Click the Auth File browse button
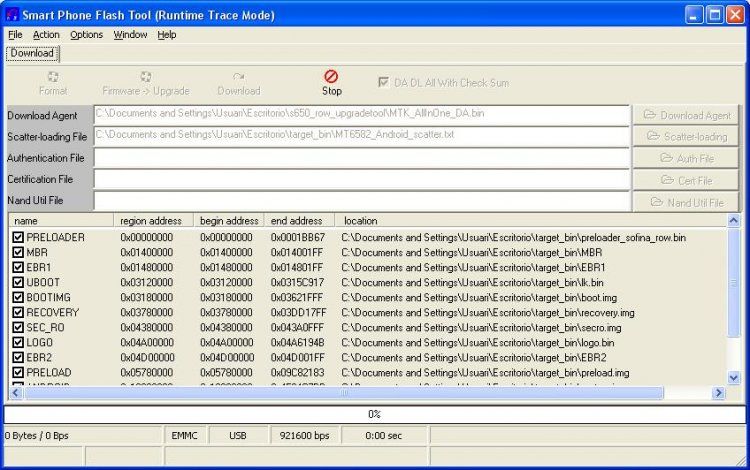This screenshot has width=750, height=470. [686, 158]
